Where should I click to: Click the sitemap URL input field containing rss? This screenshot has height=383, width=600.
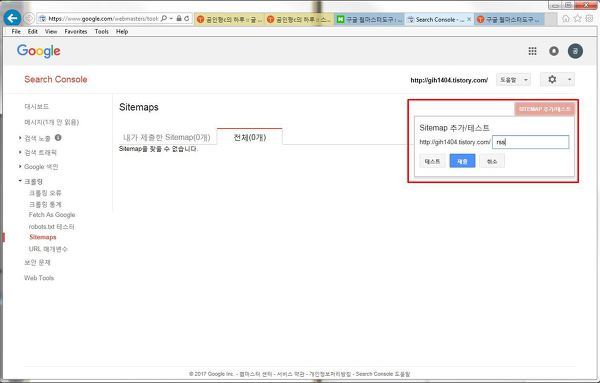(530, 142)
